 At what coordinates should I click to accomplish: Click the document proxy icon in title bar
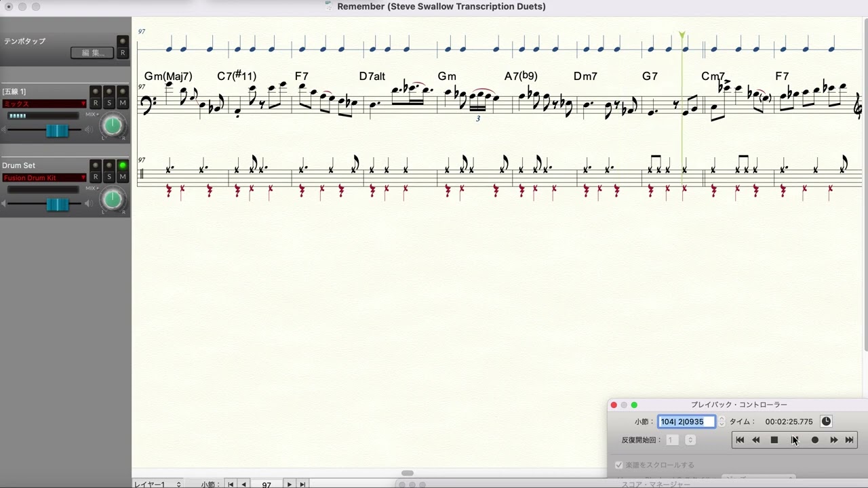[x=329, y=6]
